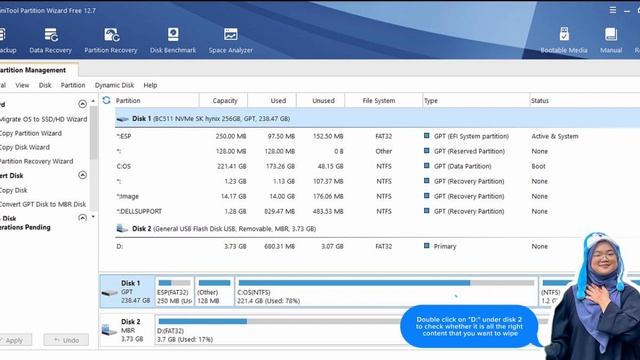Click the type icon of the D: Primary row
This screenshot has height=360, width=640.
point(427,246)
